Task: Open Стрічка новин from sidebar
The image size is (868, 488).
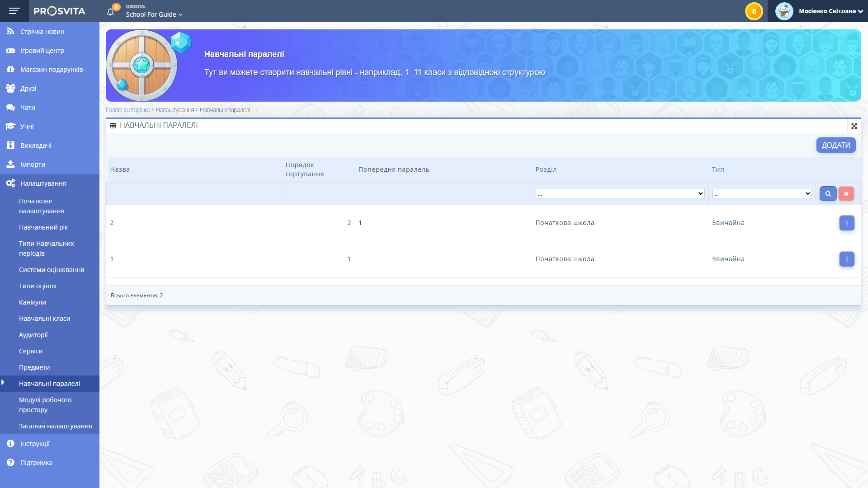Action: click(42, 32)
